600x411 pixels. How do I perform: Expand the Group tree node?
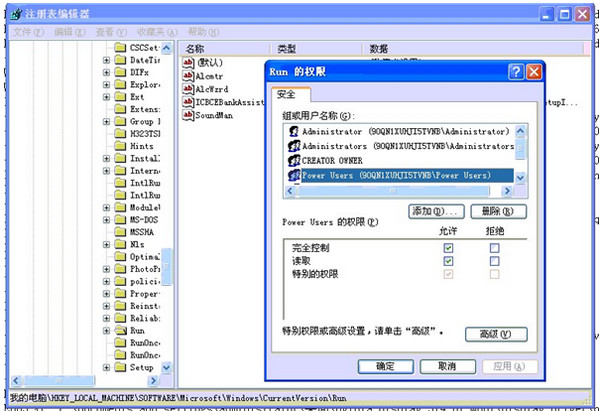point(106,122)
